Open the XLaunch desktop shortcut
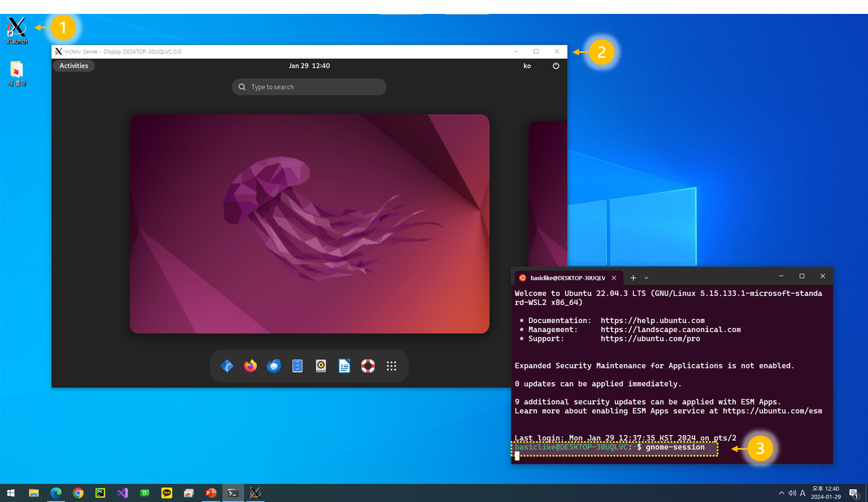This screenshot has height=502, width=868. [x=17, y=30]
